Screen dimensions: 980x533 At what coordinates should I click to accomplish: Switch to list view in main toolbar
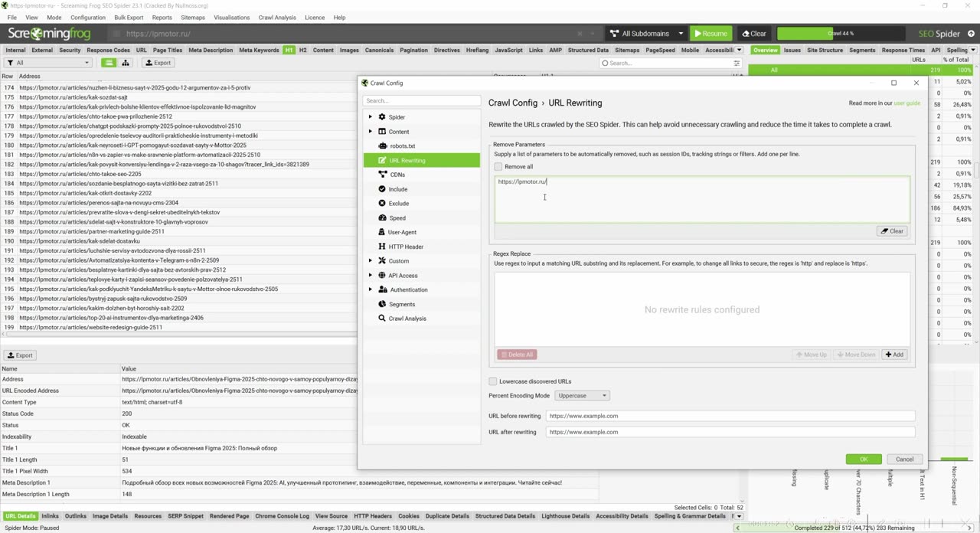tap(109, 63)
